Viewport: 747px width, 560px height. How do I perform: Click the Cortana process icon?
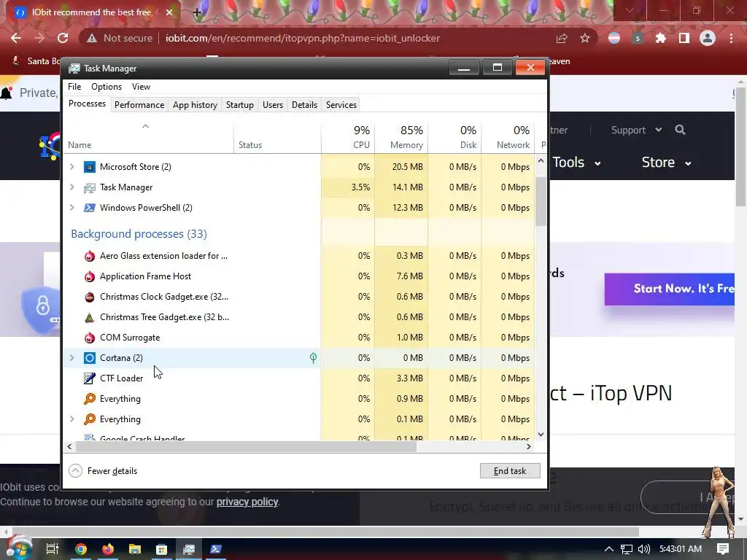pyautogui.click(x=90, y=358)
